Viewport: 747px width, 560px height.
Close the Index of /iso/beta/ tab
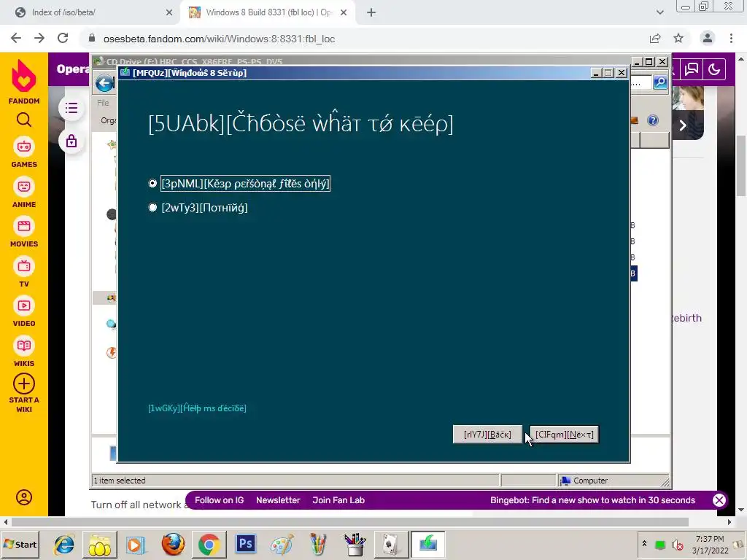click(169, 12)
